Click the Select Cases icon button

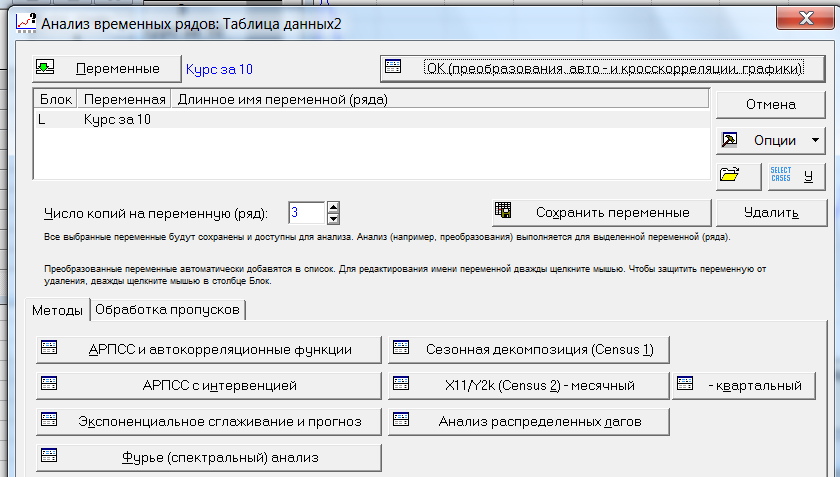(797, 175)
